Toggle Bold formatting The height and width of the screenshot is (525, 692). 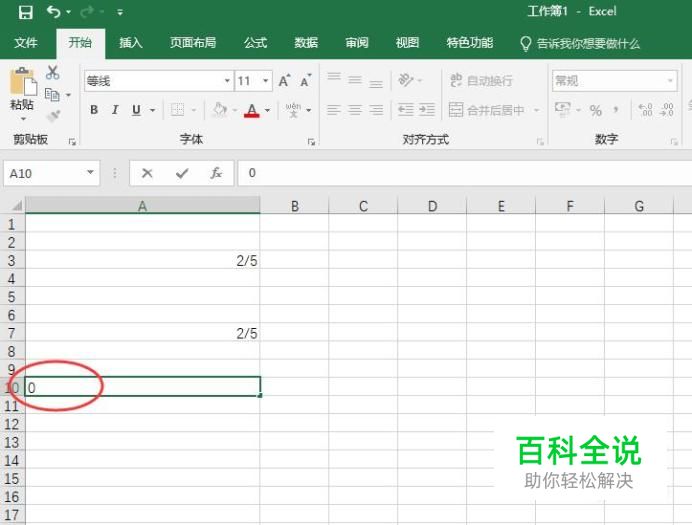[x=94, y=110]
